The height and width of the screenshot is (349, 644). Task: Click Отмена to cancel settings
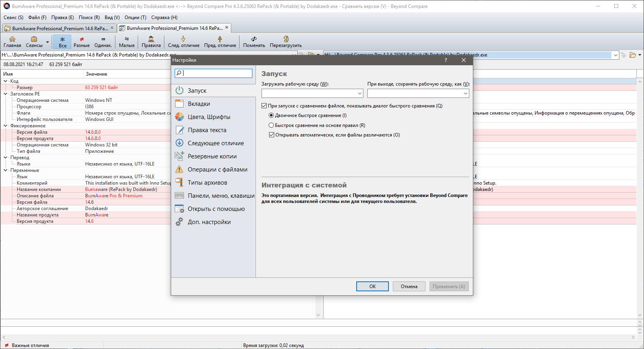[409, 287]
